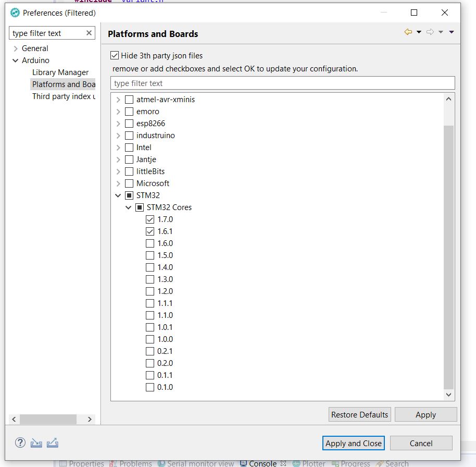Uncheck STM32 Cores version 1.6.1
476x467 pixels.
pyautogui.click(x=150, y=231)
